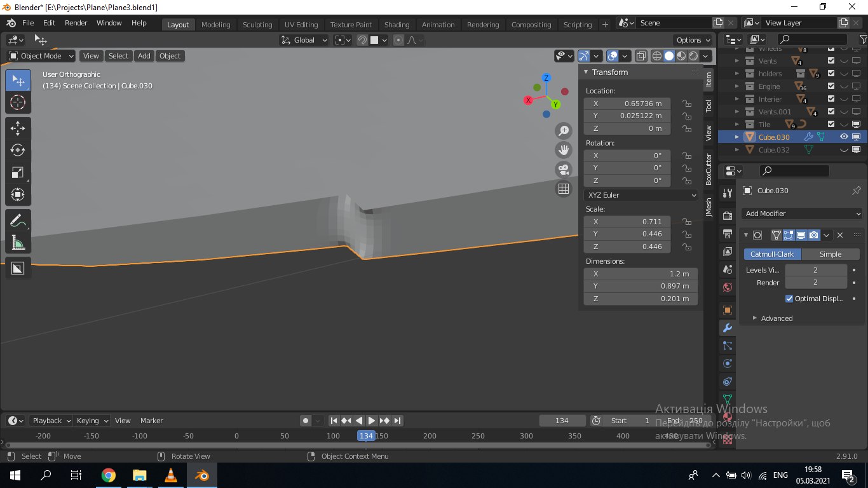The width and height of the screenshot is (868, 488).
Task: Open Global transform orientation dropdown
Action: click(304, 40)
